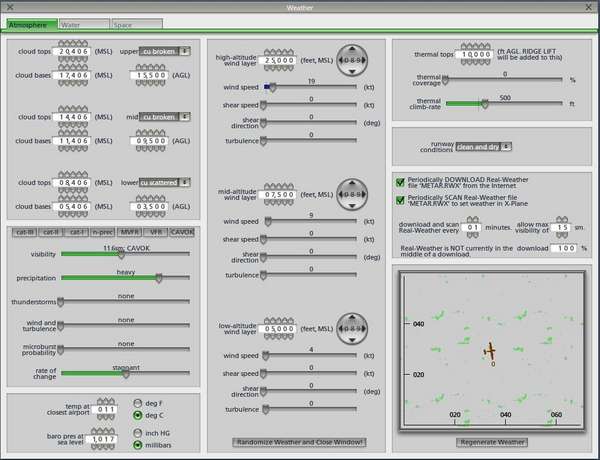Image resolution: width=600 pixels, height=460 pixels.
Task: Close the Weather window with the top-left X
Action: coord(10,7)
